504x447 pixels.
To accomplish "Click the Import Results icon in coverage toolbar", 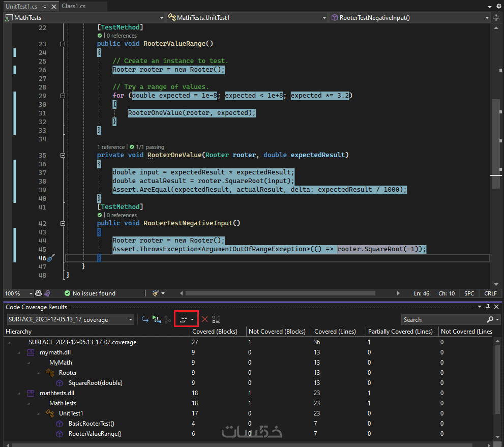I will 157,319.
